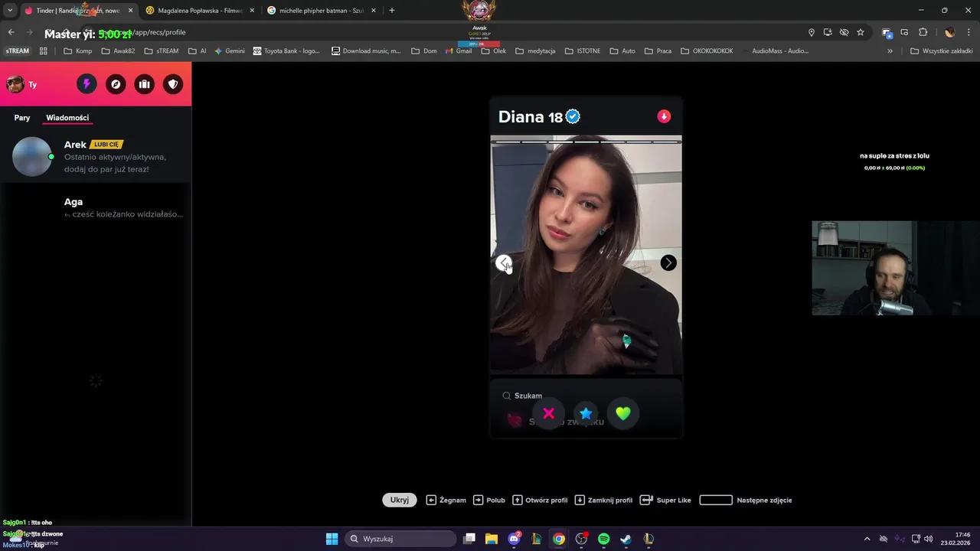Click the Polub shortcut hint
The image size is (980, 551).
click(x=489, y=500)
